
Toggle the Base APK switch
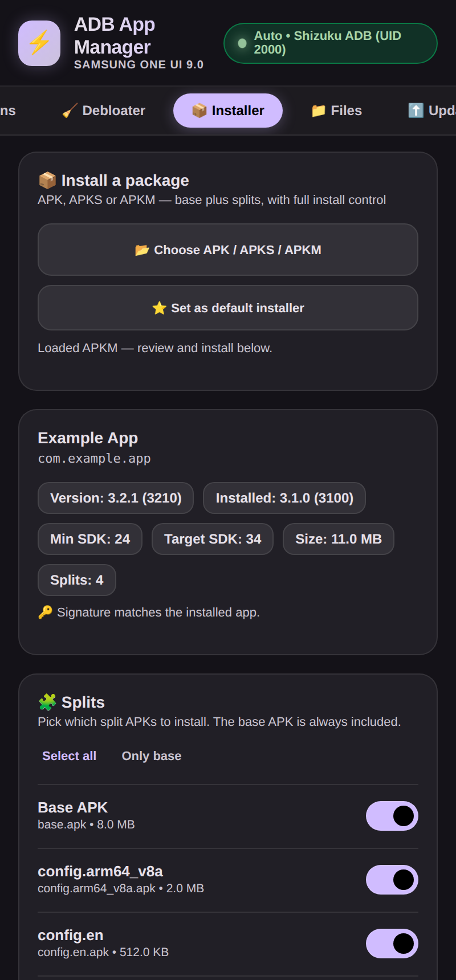[392, 816]
